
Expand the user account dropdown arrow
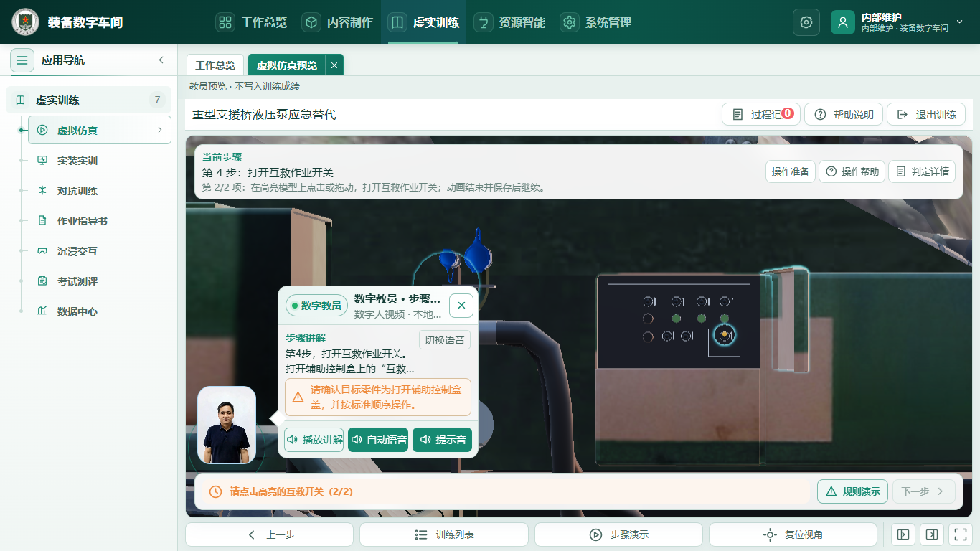(x=960, y=22)
